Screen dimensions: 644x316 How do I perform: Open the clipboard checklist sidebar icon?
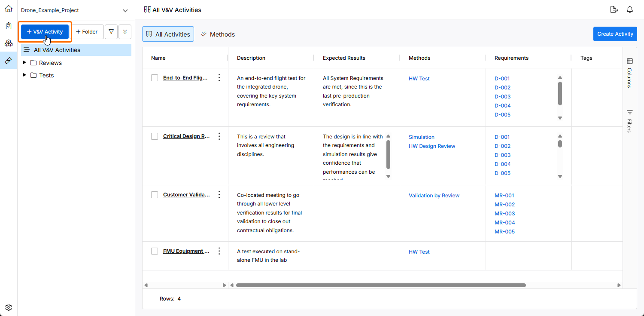[x=9, y=26]
